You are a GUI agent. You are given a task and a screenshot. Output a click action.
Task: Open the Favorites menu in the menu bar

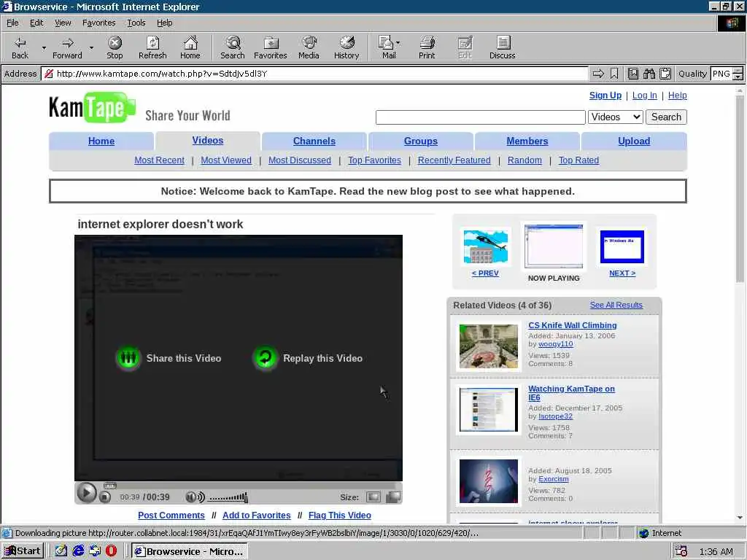(x=98, y=23)
